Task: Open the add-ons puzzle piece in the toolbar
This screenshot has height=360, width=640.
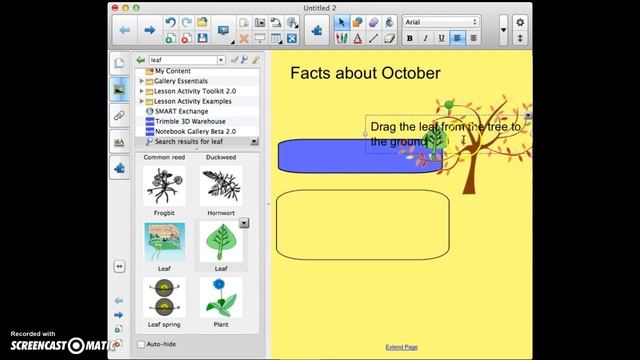Action: [317, 30]
